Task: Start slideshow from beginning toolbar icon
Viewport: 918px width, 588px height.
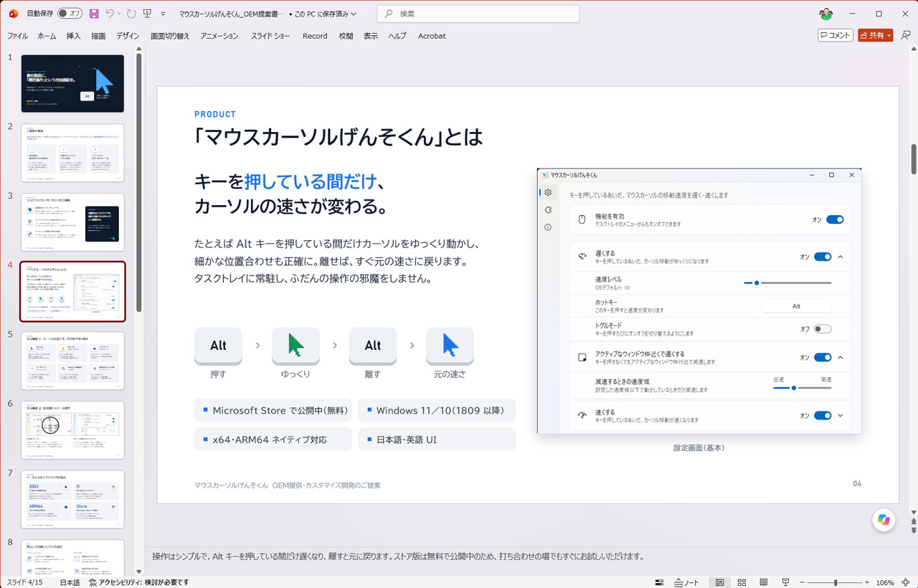Action: tap(147, 14)
